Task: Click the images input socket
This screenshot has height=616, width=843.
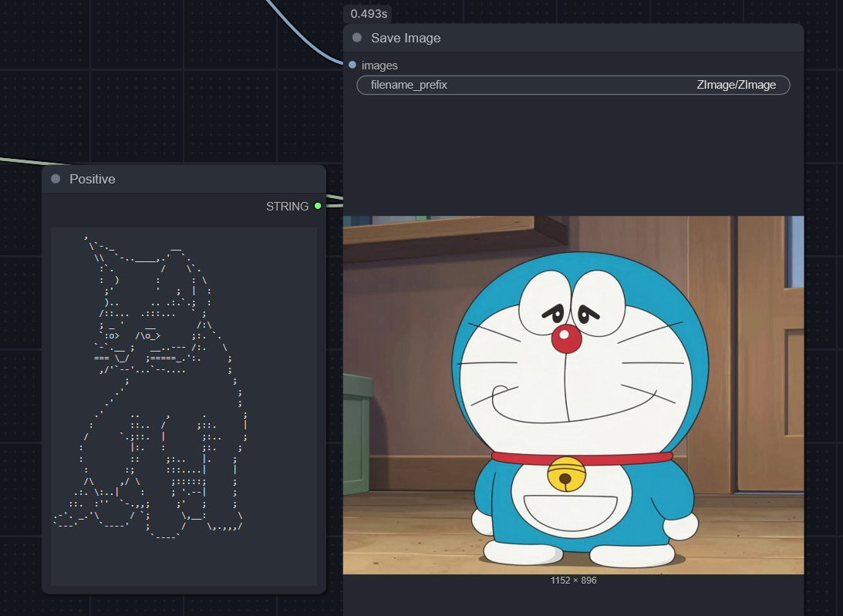Action: pyautogui.click(x=352, y=65)
